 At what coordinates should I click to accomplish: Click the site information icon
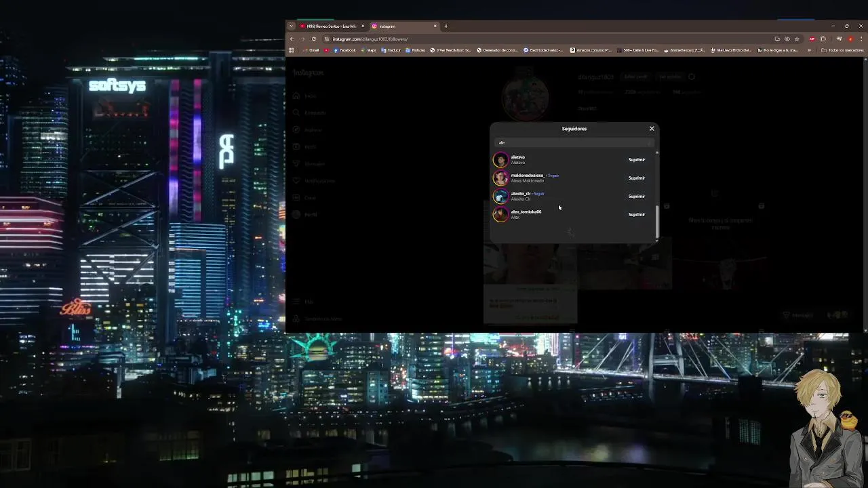326,39
